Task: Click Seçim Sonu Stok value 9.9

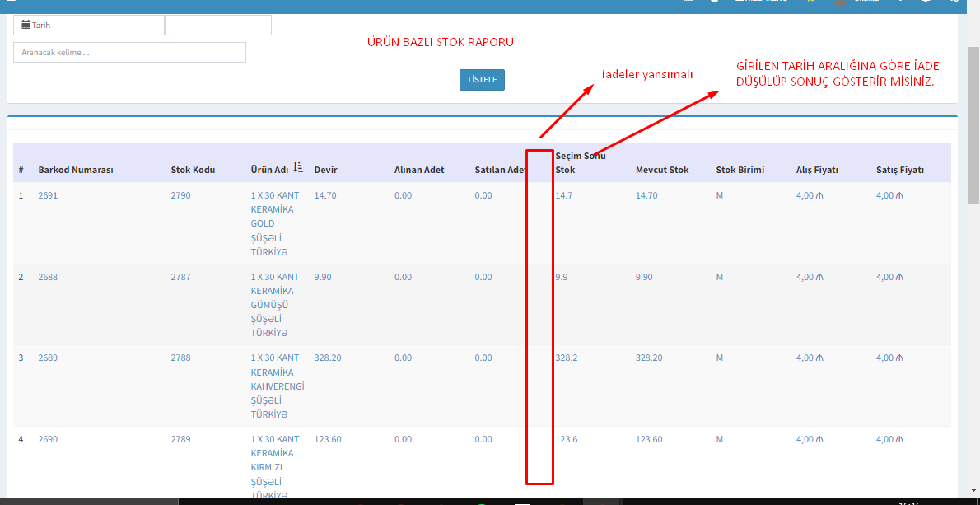Action: [x=562, y=277]
